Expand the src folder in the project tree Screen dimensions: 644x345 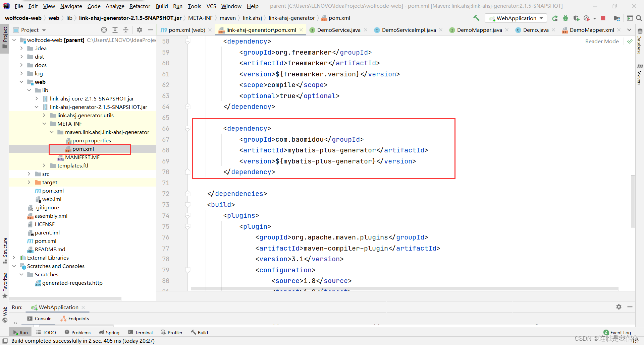[x=29, y=174]
